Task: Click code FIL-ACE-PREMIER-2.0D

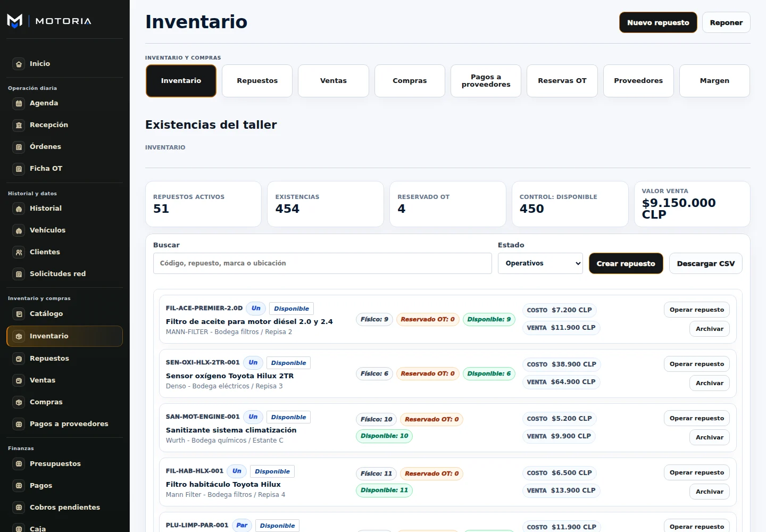Action: pos(204,308)
